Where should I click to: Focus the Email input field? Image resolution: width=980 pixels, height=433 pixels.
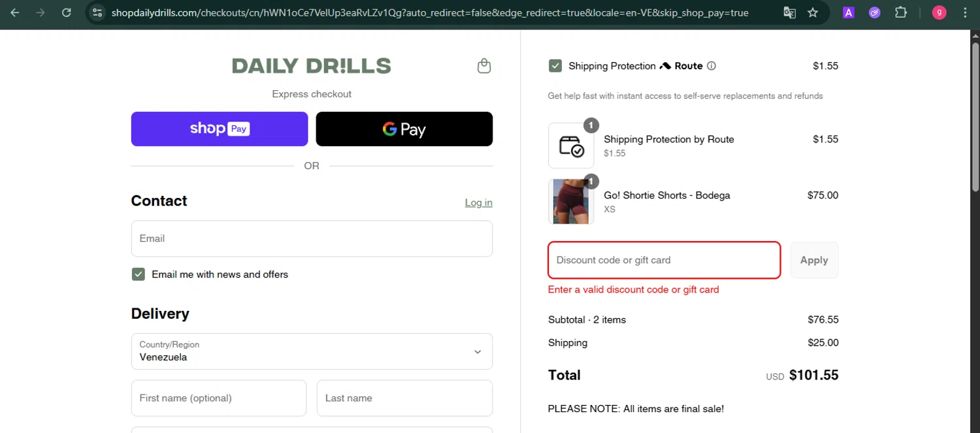pos(312,238)
